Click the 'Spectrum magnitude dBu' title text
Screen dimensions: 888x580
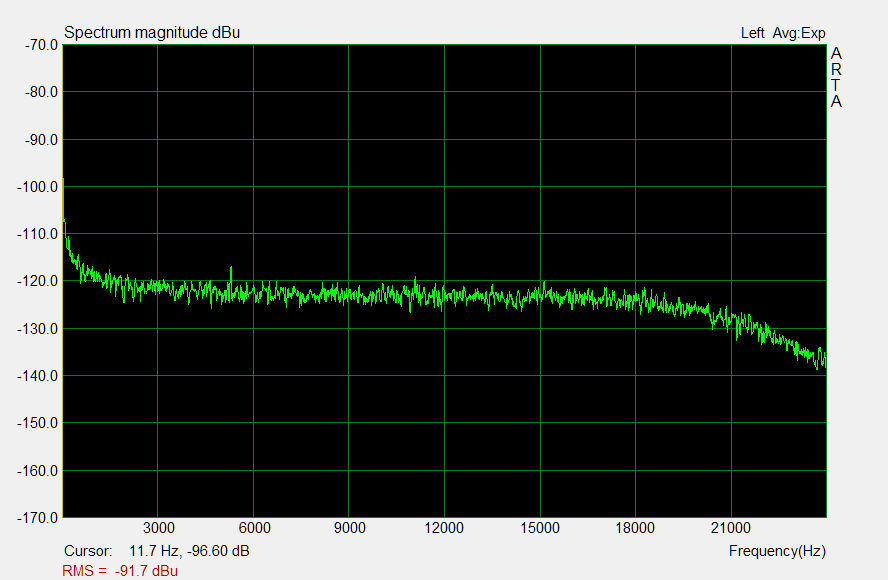pos(152,33)
